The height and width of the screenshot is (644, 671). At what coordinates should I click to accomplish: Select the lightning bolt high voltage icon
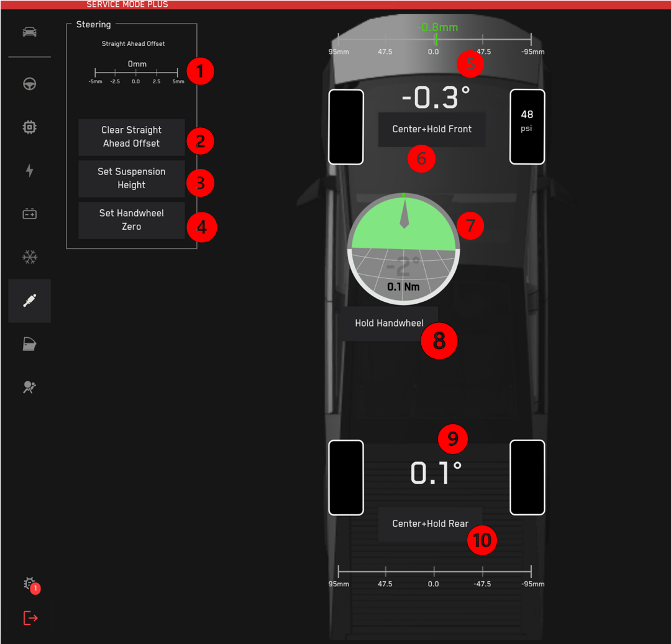click(29, 171)
